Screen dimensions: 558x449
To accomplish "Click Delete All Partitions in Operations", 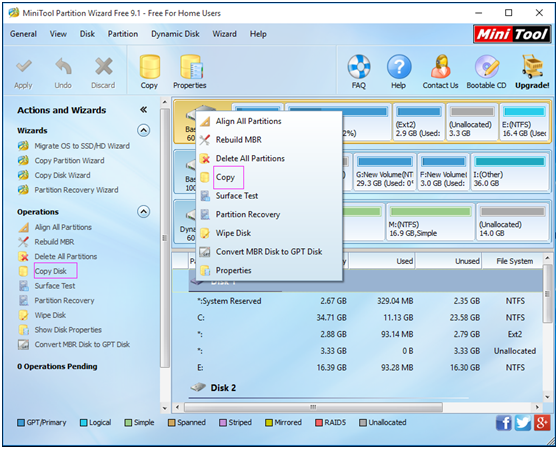I will [x=65, y=257].
